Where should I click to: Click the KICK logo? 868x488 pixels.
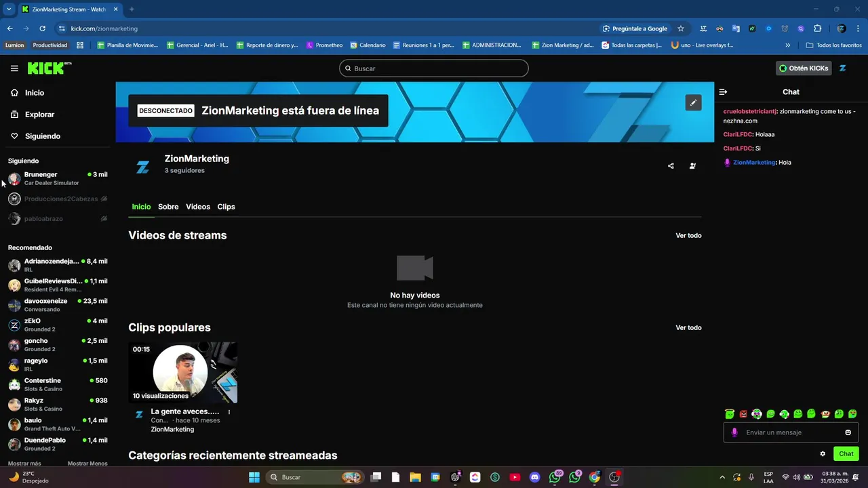click(49, 68)
